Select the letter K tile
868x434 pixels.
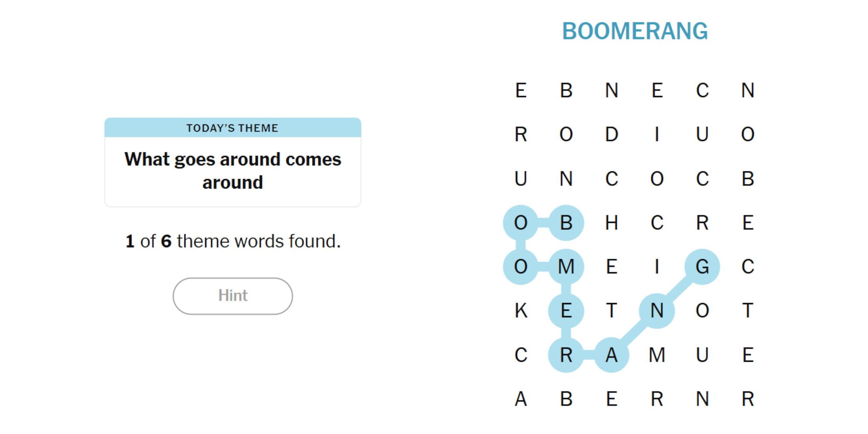click(521, 311)
